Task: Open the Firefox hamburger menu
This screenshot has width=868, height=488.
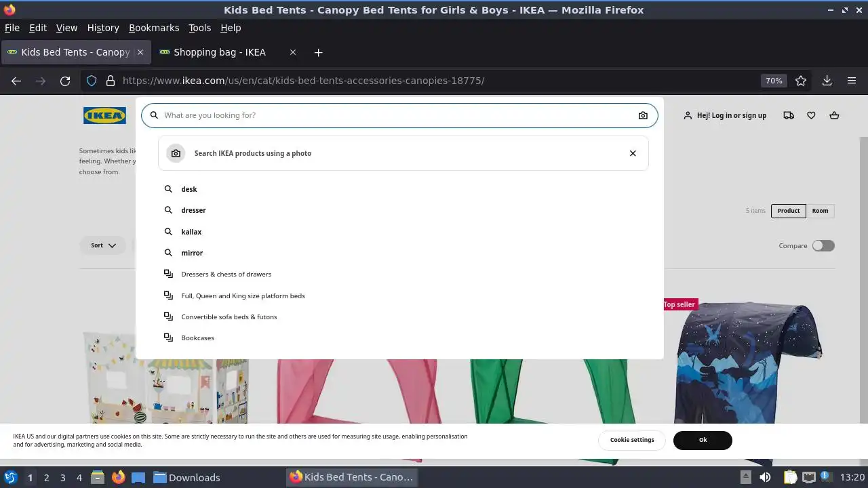Action: pos(852,81)
